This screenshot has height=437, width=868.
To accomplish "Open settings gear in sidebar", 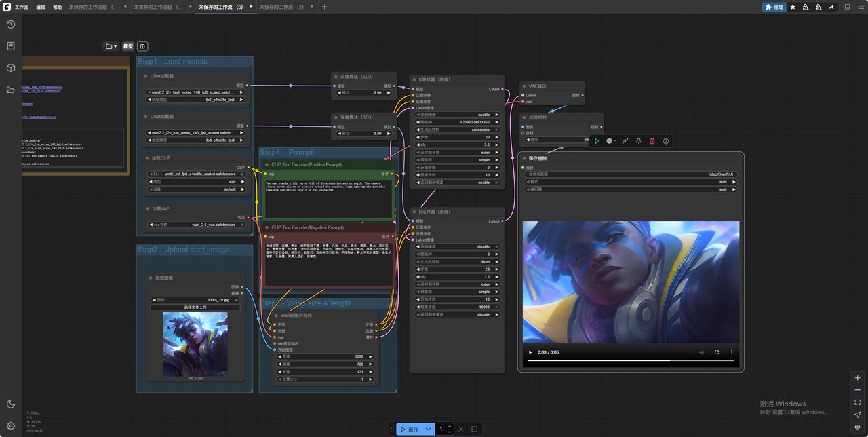I will click(x=11, y=426).
